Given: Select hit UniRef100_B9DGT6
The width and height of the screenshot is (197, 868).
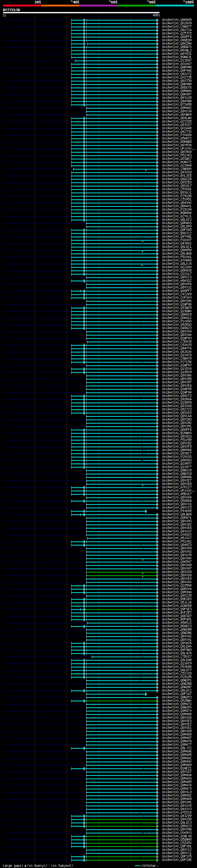Looking at the screenshot, I should (x=177, y=88).
